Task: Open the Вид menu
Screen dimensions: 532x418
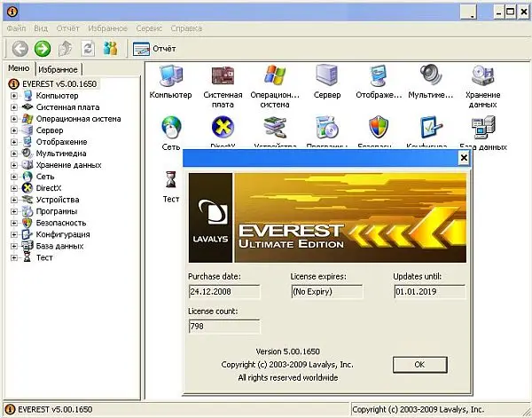Action: tap(41, 28)
